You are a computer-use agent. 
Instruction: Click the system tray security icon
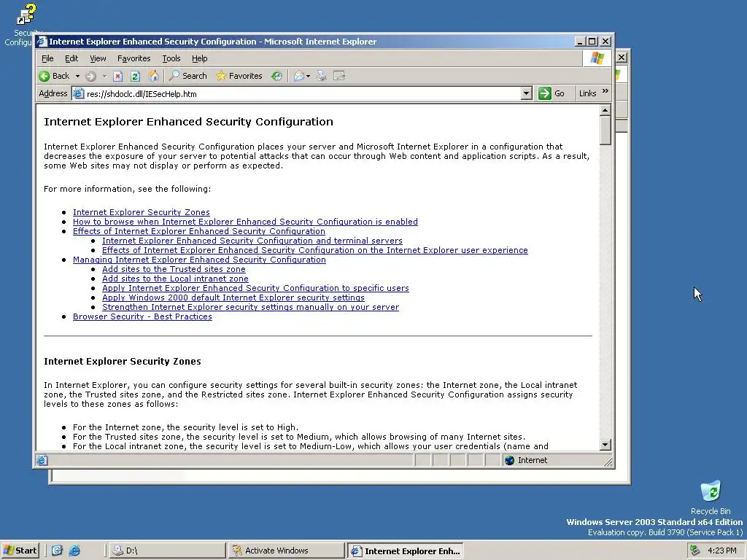pyautogui.click(x=695, y=551)
